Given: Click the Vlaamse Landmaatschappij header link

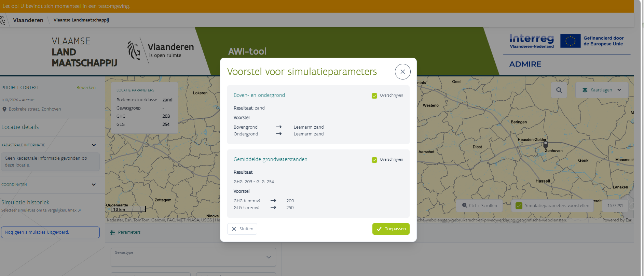Looking at the screenshot, I should point(81,20).
